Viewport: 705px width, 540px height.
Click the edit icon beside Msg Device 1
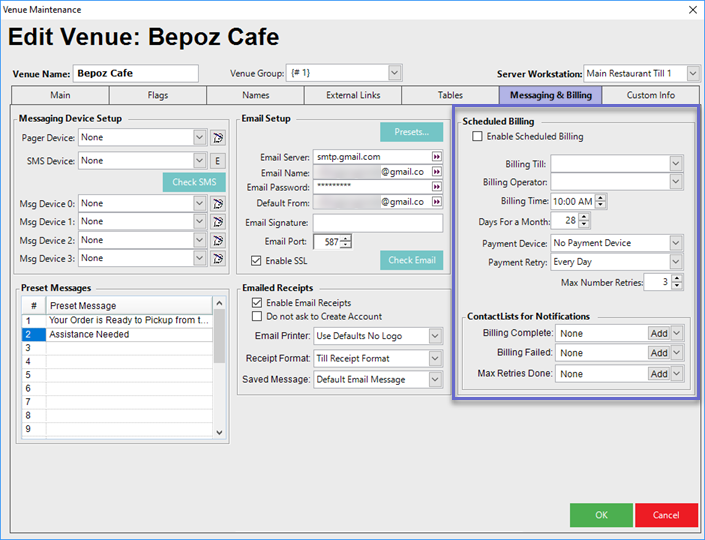point(218,221)
